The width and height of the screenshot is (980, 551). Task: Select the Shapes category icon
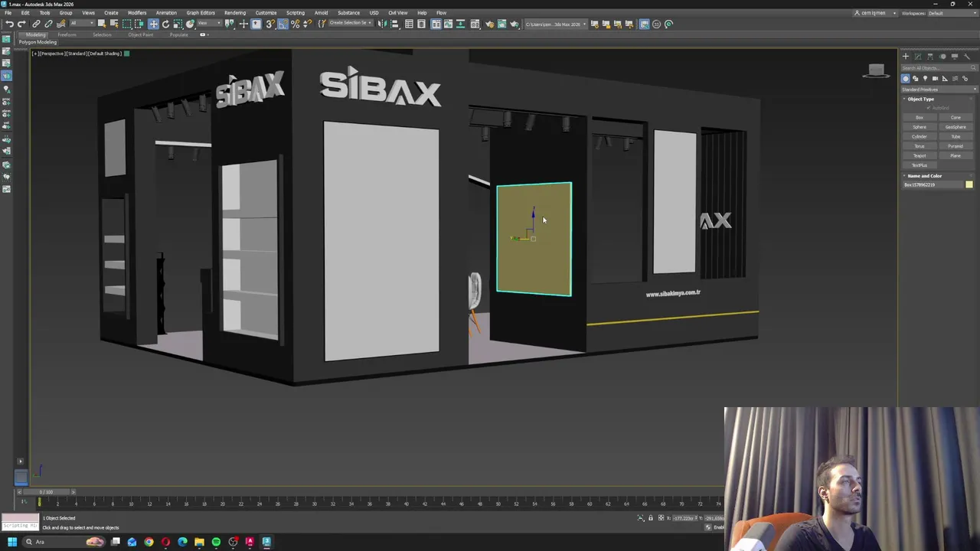pyautogui.click(x=916, y=78)
